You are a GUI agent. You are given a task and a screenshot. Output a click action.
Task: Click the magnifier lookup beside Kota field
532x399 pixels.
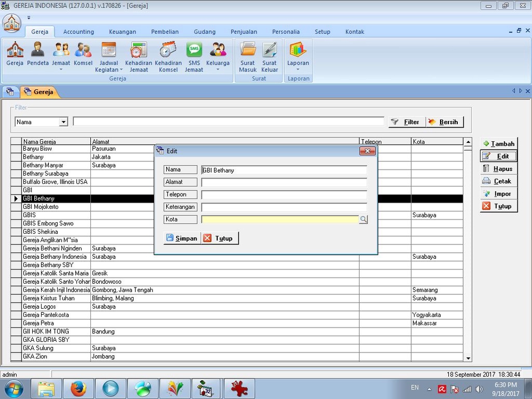coord(364,219)
